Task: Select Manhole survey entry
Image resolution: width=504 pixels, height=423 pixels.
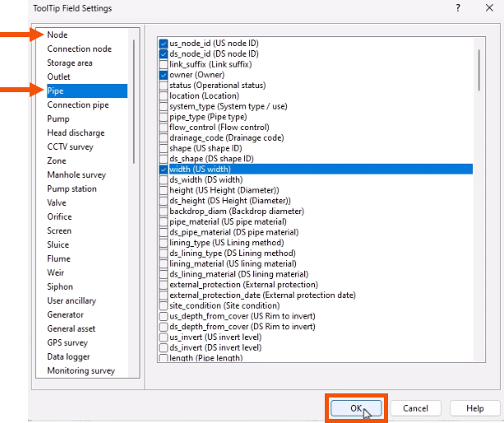Action: (x=76, y=174)
